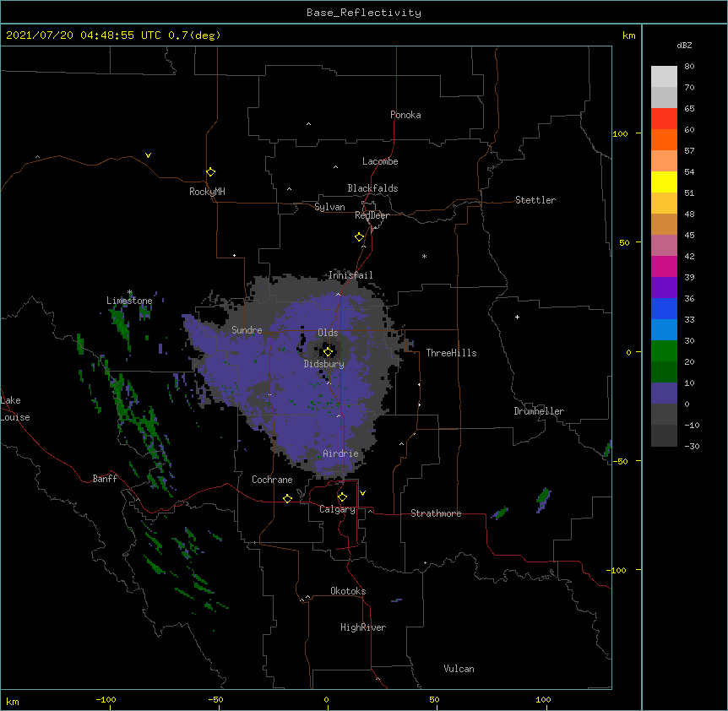Click the yellow v marker northwest of RockyMH

pyautogui.click(x=148, y=155)
